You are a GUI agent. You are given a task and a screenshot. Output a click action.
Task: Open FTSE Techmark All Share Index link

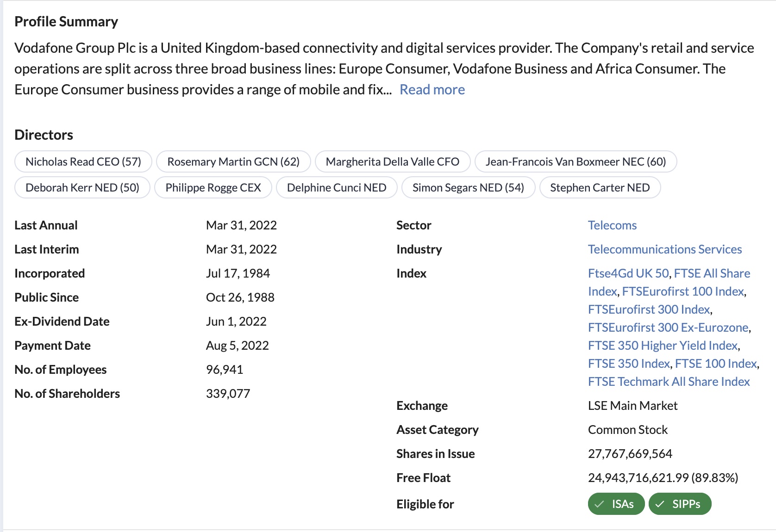point(669,382)
